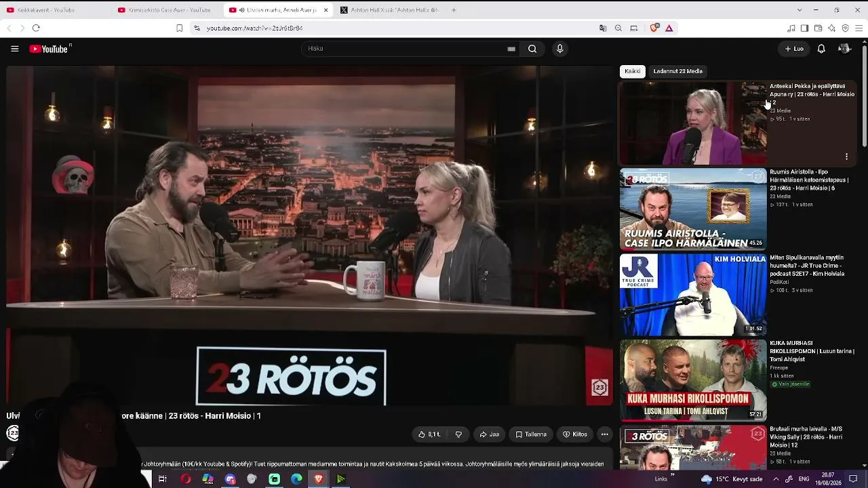Open YouTube notifications bell
The image size is (868, 488).
click(821, 49)
